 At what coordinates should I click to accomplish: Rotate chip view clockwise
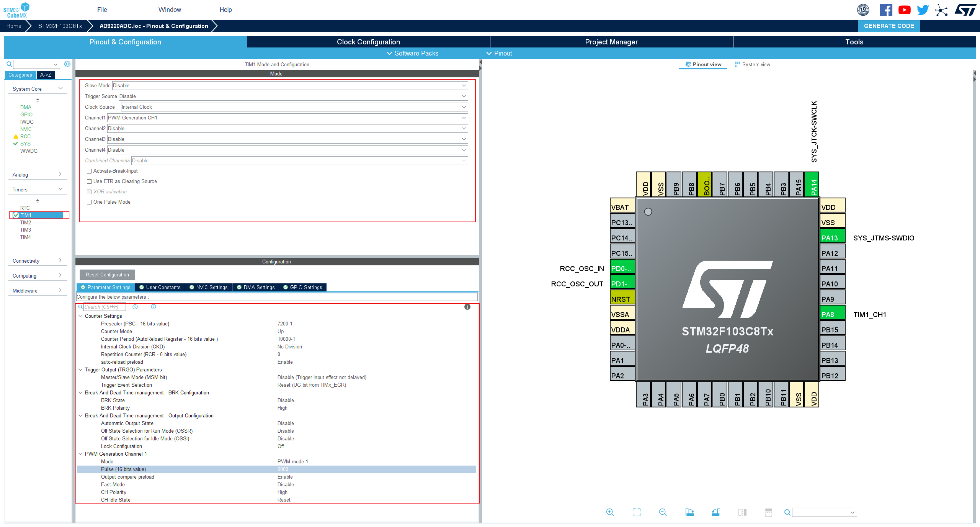pyautogui.click(x=689, y=512)
